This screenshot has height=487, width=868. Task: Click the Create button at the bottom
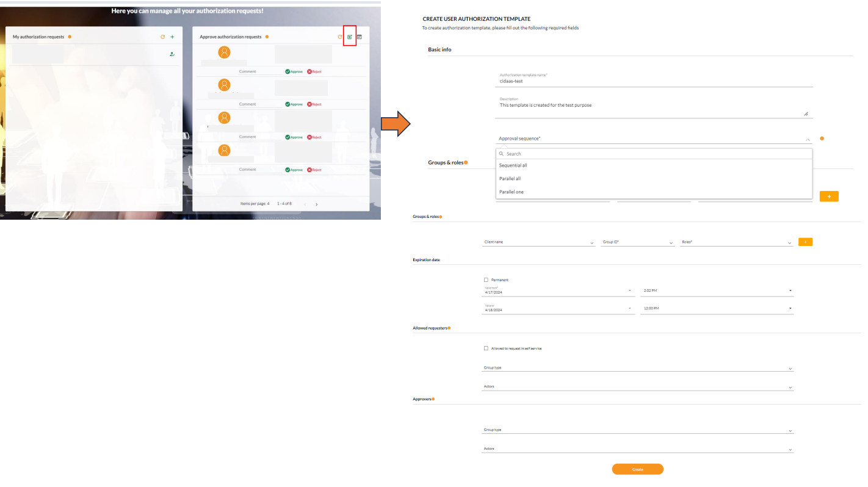pos(637,469)
